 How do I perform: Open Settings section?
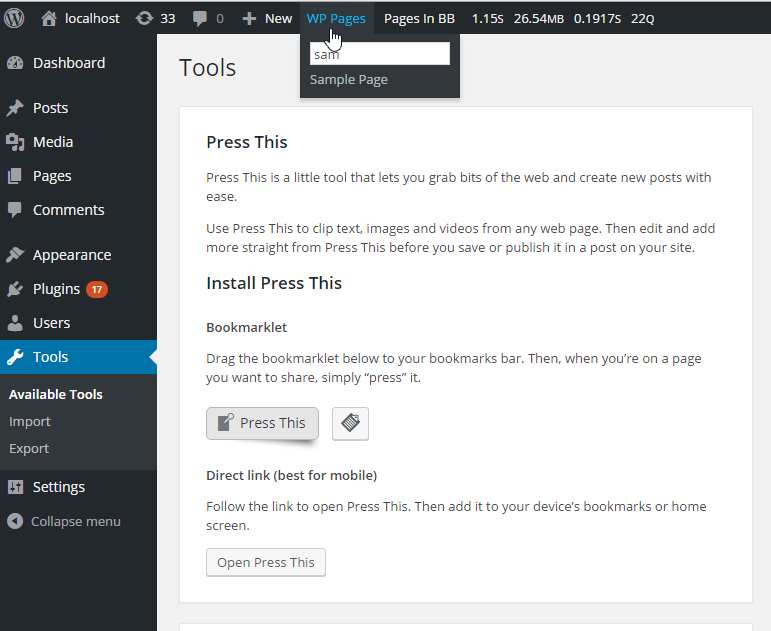[59, 487]
